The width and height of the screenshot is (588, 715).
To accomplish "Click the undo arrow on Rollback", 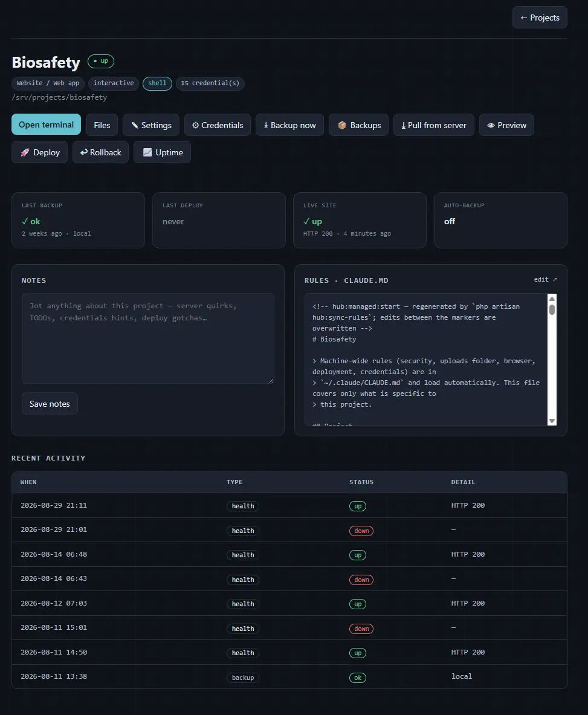I will pyautogui.click(x=84, y=152).
